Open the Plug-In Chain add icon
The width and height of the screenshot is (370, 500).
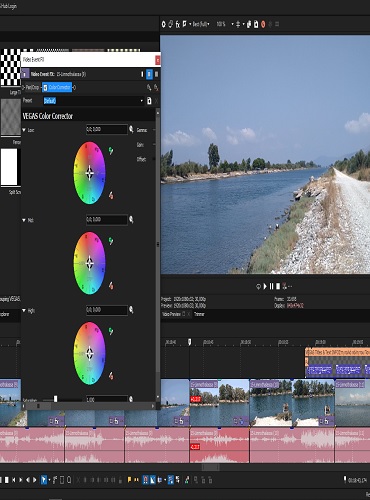tap(149, 87)
